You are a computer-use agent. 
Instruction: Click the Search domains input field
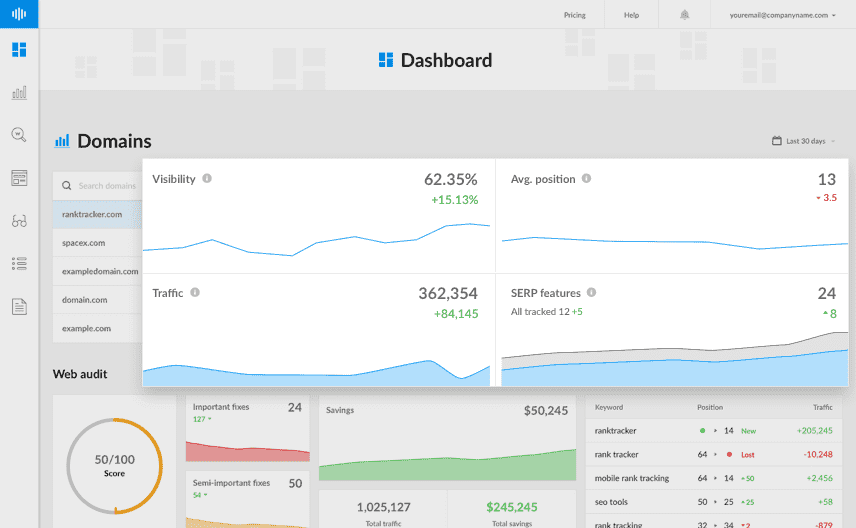click(x=98, y=186)
